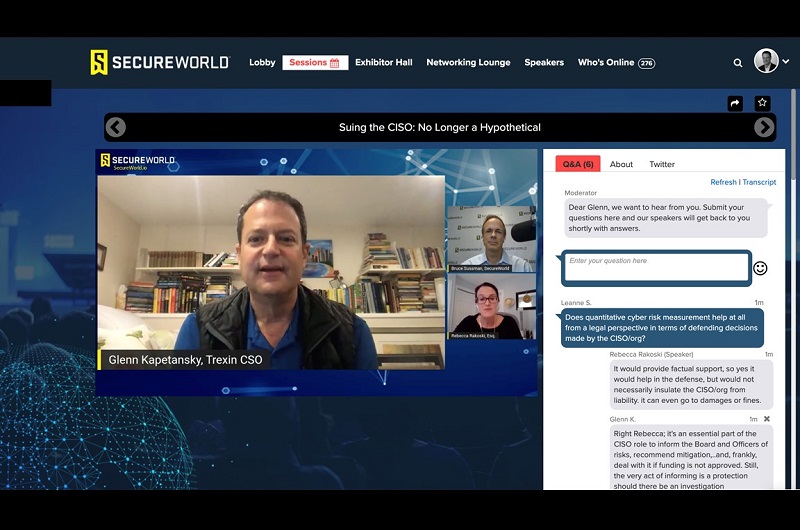The image size is (800, 530).
Task: Favorite the session with the star icon
Action: (x=762, y=103)
